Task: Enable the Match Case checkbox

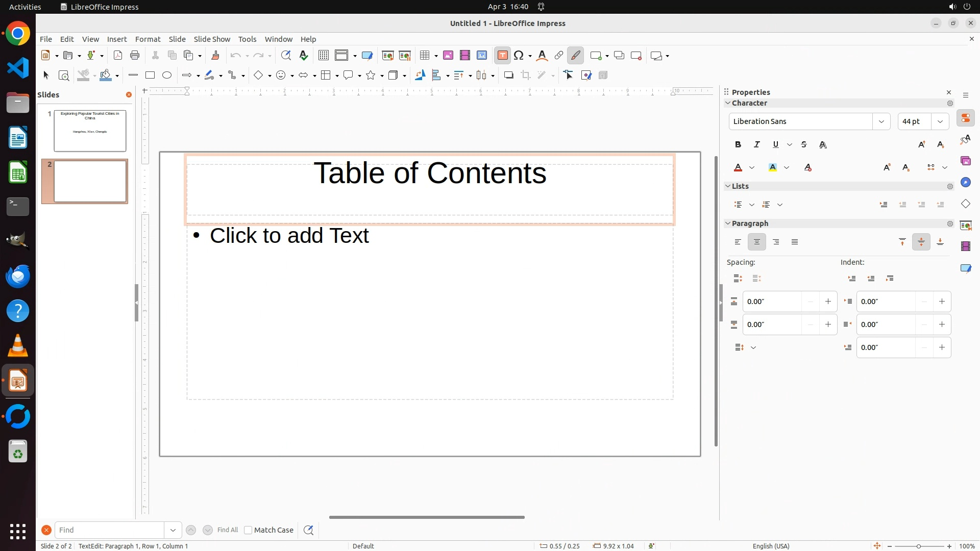Action: pyautogui.click(x=248, y=530)
